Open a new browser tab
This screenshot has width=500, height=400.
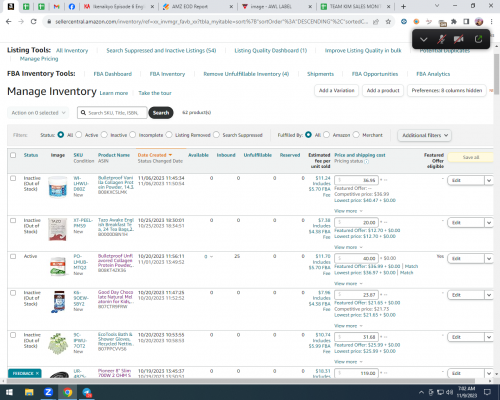[x=403, y=7]
